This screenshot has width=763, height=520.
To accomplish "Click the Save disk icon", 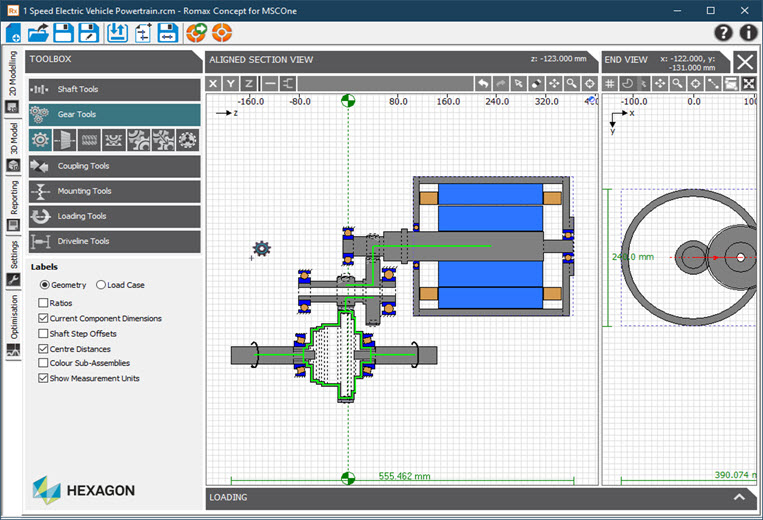I will (65, 32).
